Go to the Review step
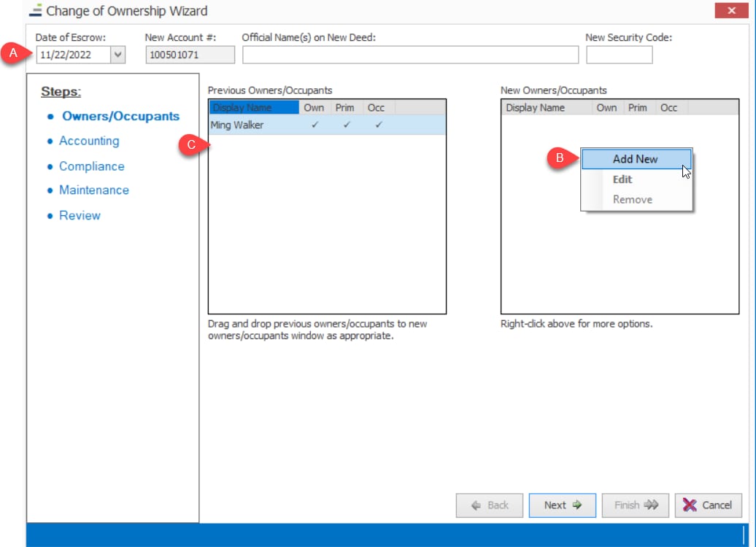The height and width of the screenshot is (547, 756). coord(80,215)
